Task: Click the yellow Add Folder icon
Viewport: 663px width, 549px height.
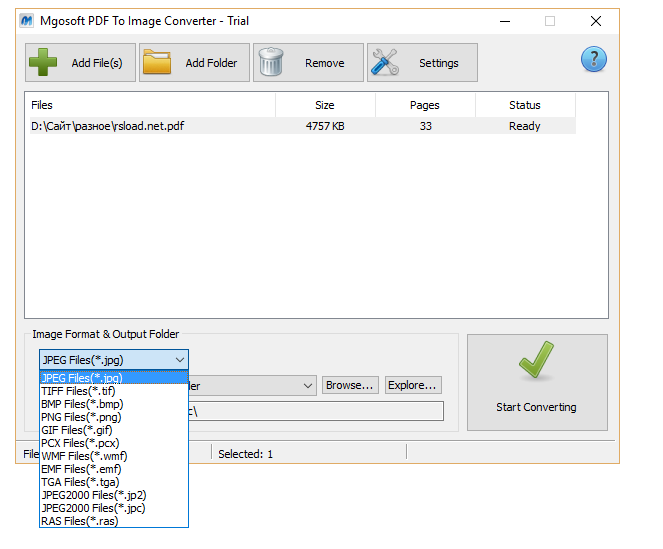Action: pyautogui.click(x=157, y=62)
